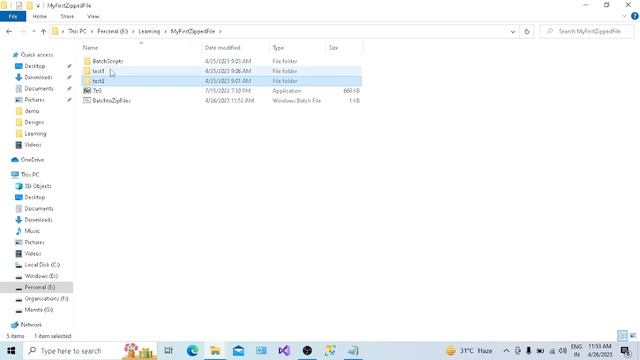Focus the Search MyFirstZippedFile box

coord(587,31)
